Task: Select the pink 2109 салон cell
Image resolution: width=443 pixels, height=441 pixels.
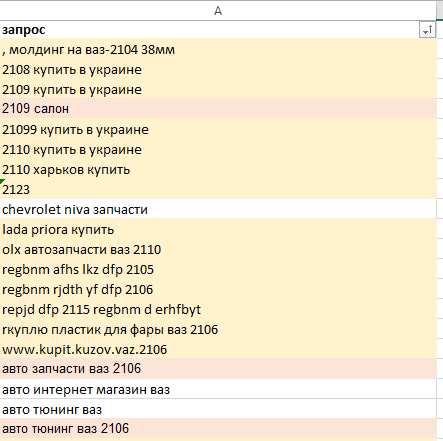Action: [218, 108]
